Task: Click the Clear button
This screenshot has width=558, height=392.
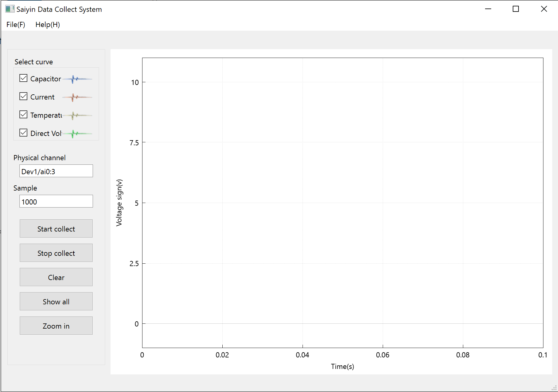Action: 56,277
